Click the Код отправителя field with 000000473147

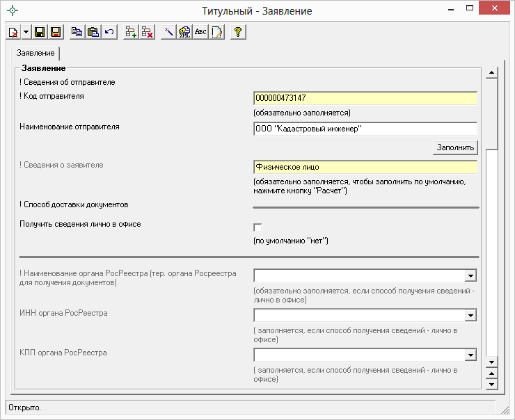click(365, 98)
